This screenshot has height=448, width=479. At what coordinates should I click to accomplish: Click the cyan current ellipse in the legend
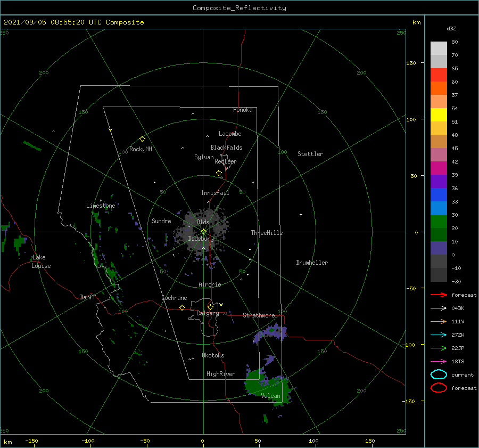439,374
